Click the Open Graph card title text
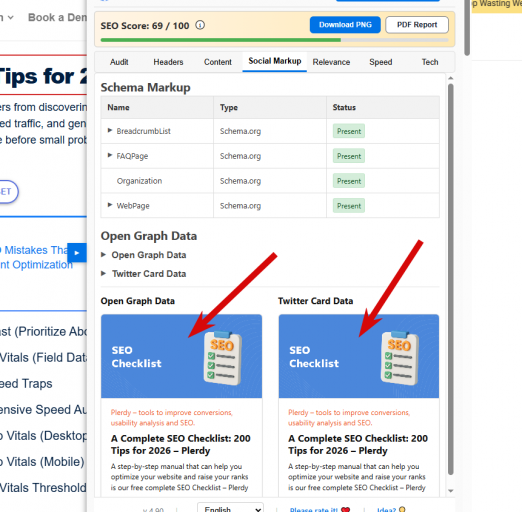This screenshot has width=522, height=512. click(181, 444)
